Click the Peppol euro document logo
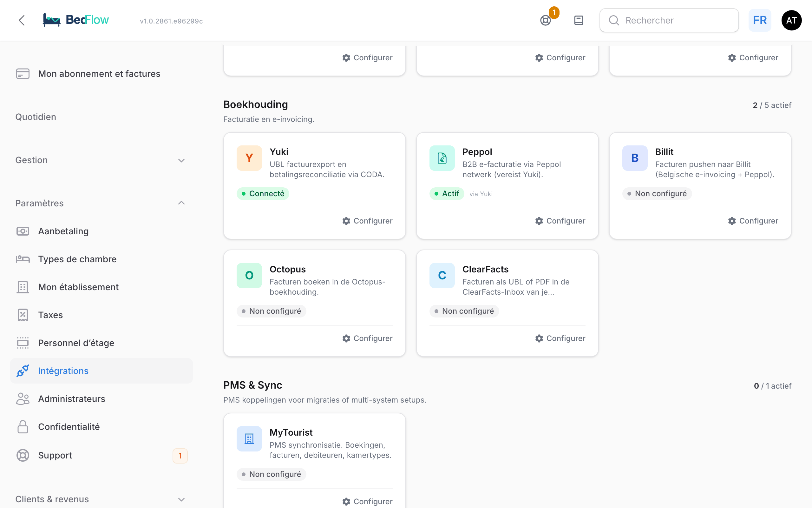The image size is (812, 508). 442,158
